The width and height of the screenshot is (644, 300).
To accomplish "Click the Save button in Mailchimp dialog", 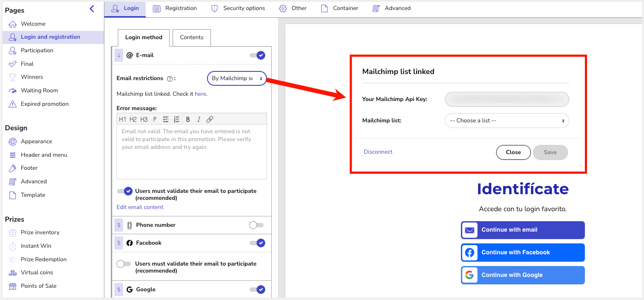I will (550, 152).
